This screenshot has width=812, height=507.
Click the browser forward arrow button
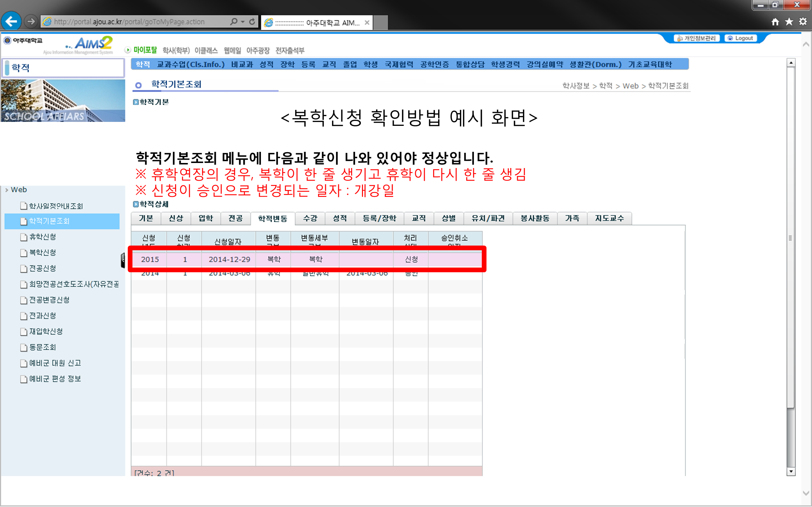pos(31,22)
